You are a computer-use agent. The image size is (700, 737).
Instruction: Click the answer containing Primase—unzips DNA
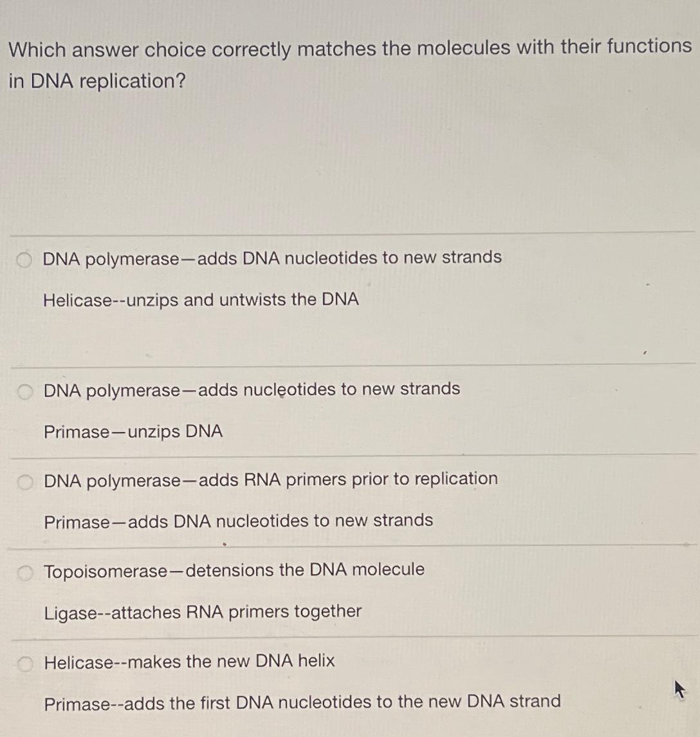[x=133, y=432]
